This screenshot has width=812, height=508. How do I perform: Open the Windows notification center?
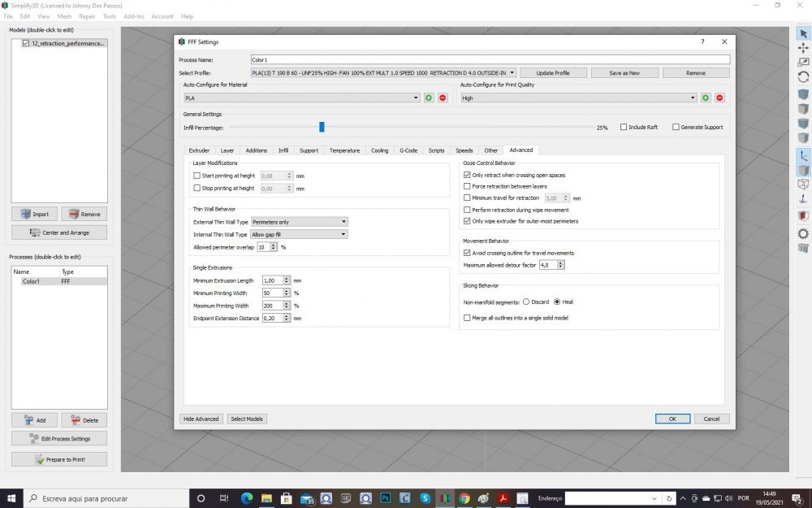click(x=797, y=498)
